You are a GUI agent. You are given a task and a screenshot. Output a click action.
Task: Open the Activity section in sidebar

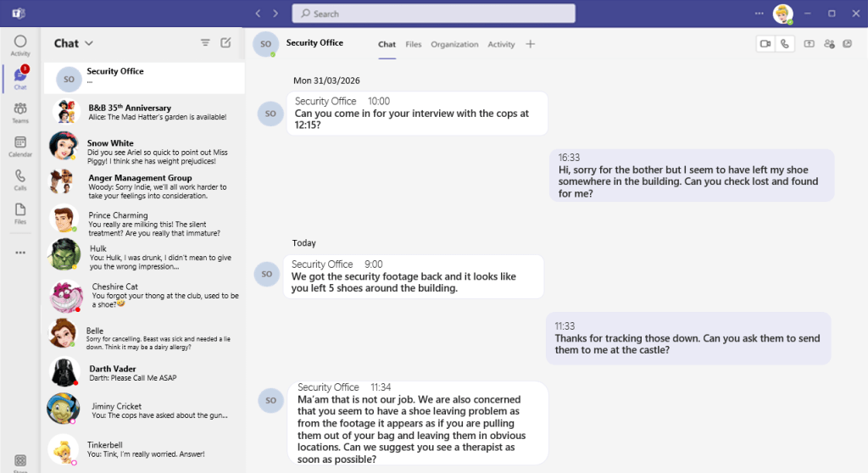pyautogui.click(x=20, y=46)
